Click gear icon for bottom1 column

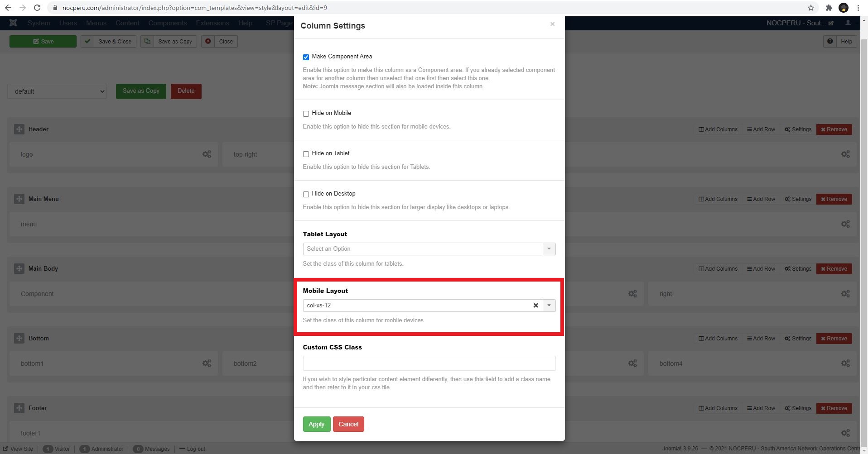tap(207, 363)
